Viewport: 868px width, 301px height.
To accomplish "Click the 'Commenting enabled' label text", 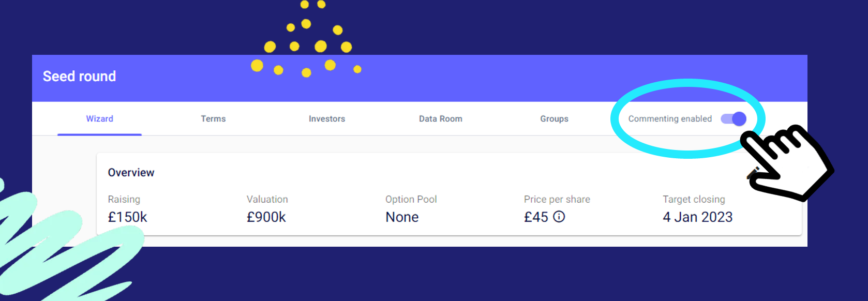I will (670, 119).
